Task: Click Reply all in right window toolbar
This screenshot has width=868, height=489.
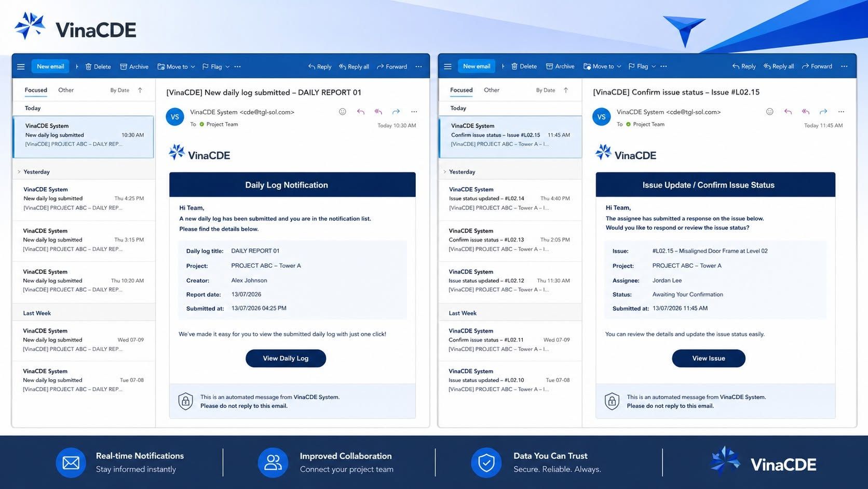Action: tap(779, 67)
